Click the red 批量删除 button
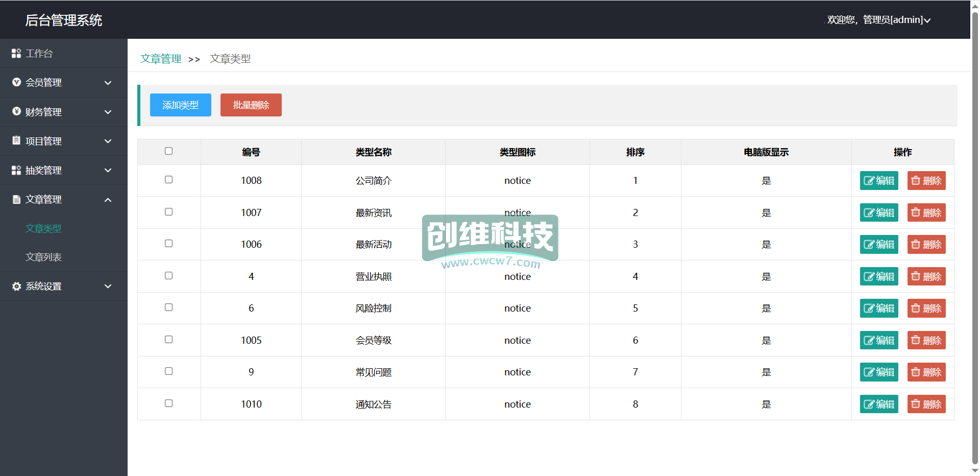Screen dimensions: 980x476 click(x=251, y=105)
